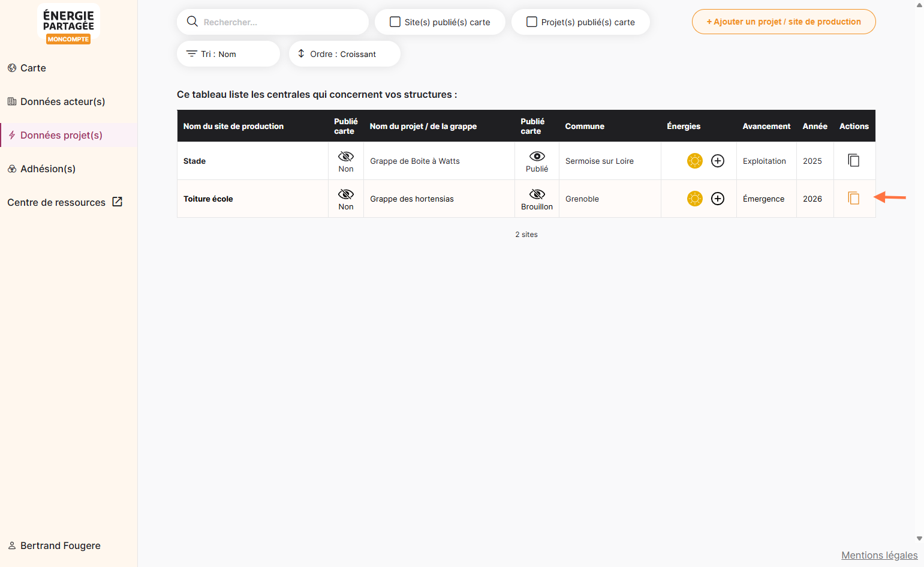The image size is (924, 567).
Task: Toggle Brouillon eye for Grappe des hortensias
Action: [x=537, y=194]
